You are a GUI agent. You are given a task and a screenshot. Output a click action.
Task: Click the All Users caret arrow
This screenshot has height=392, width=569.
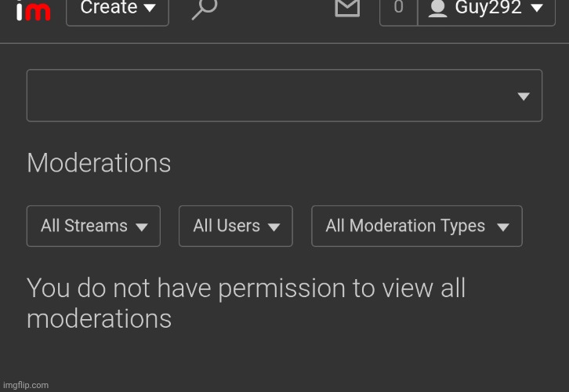click(274, 227)
